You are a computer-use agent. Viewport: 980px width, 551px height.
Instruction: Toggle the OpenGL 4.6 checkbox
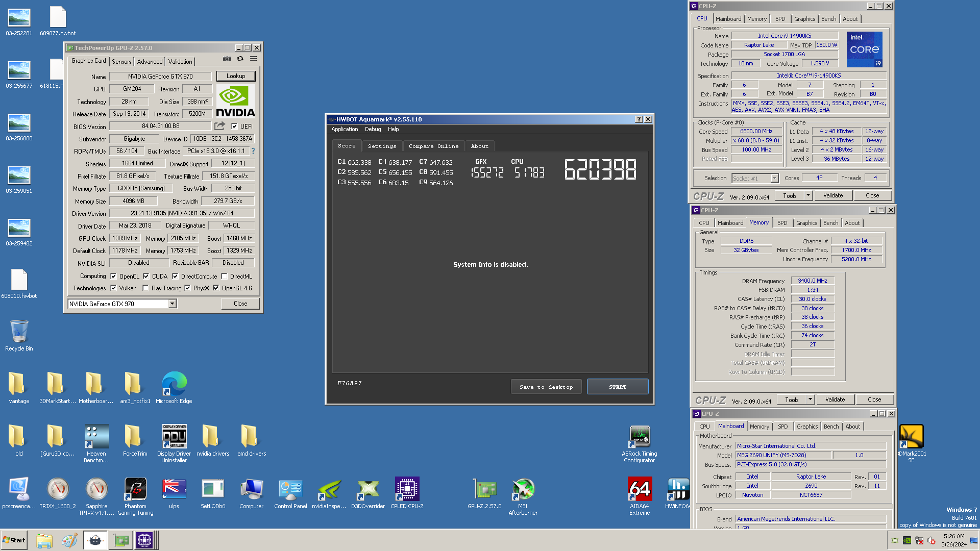tap(216, 288)
